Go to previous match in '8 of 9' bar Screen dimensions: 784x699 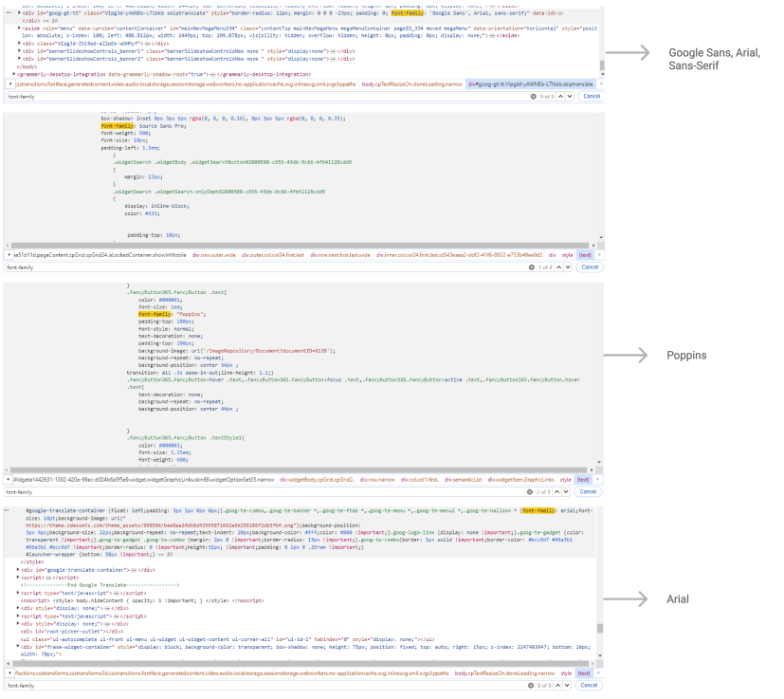point(558,685)
